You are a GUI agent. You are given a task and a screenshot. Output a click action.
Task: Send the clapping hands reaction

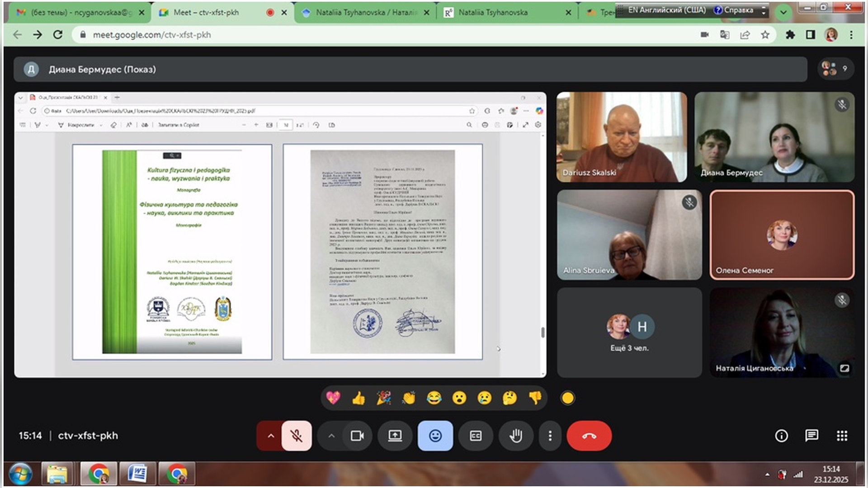[409, 398]
